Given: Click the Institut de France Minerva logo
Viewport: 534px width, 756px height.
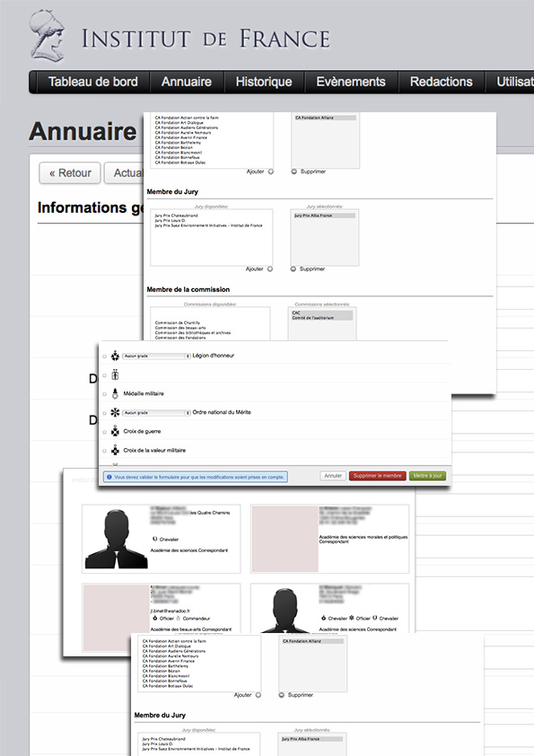Looking at the screenshot, I should [x=47, y=36].
